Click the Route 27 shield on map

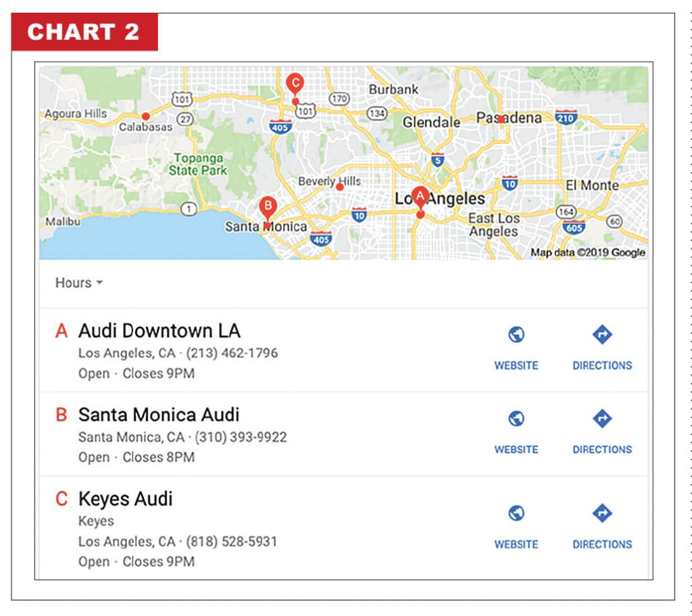pos(185,119)
